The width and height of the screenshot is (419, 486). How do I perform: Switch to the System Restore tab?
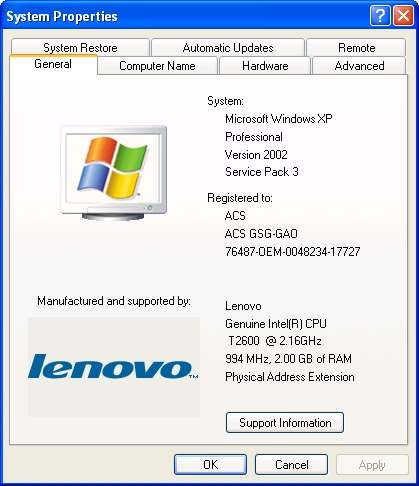tap(80, 48)
